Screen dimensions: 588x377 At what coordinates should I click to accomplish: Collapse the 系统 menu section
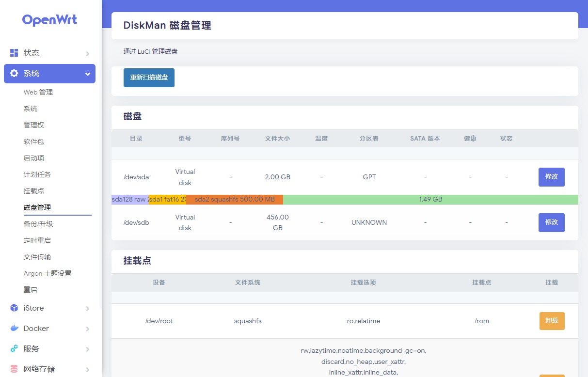point(87,74)
